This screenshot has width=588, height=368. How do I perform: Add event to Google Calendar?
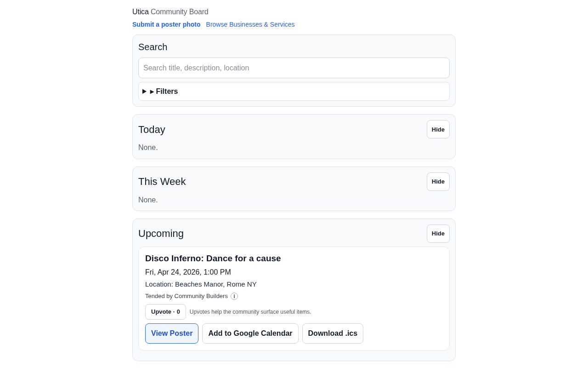coord(250,333)
